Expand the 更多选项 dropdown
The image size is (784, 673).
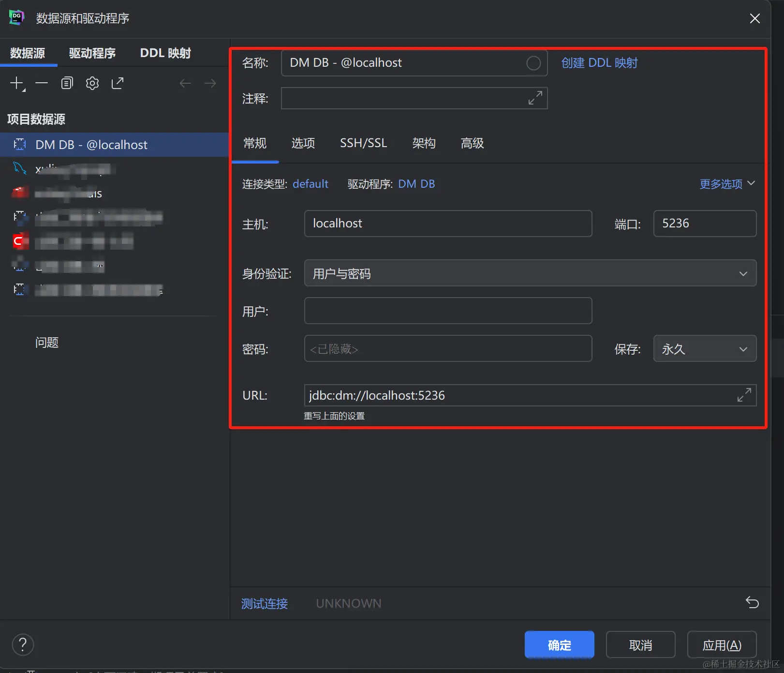(727, 184)
